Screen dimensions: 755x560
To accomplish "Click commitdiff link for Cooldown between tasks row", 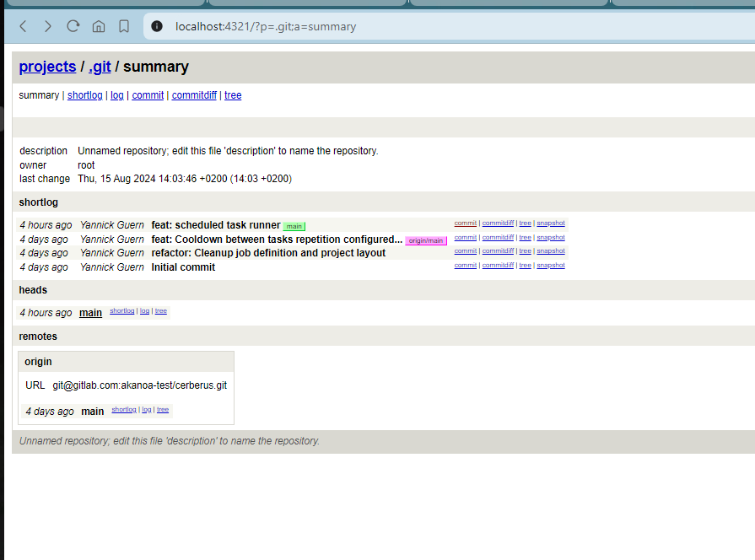I will point(498,237).
